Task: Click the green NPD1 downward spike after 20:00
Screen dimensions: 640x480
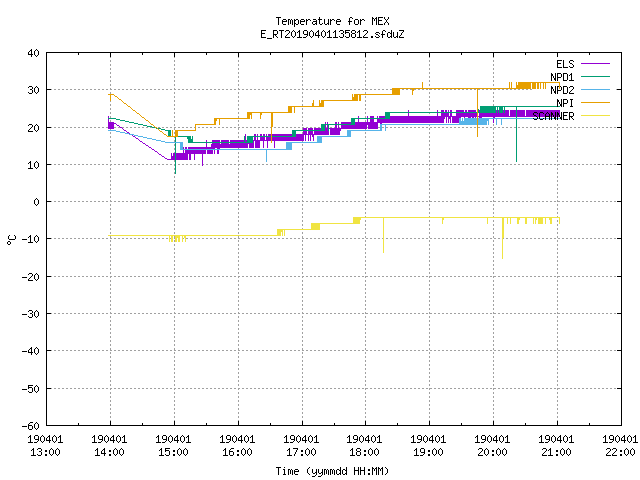Action: [x=516, y=135]
